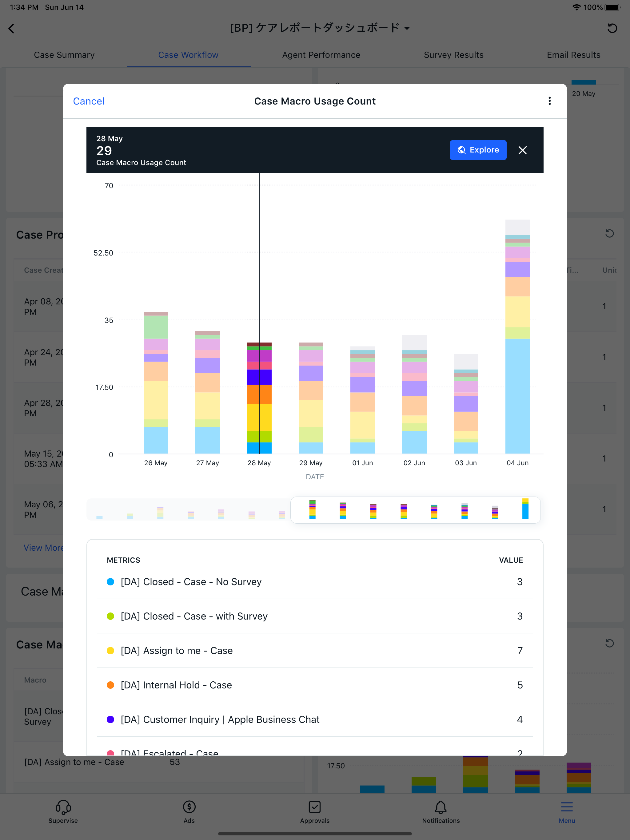Open the three-dot options menu
This screenshot has height=840, width=630.
549,101
